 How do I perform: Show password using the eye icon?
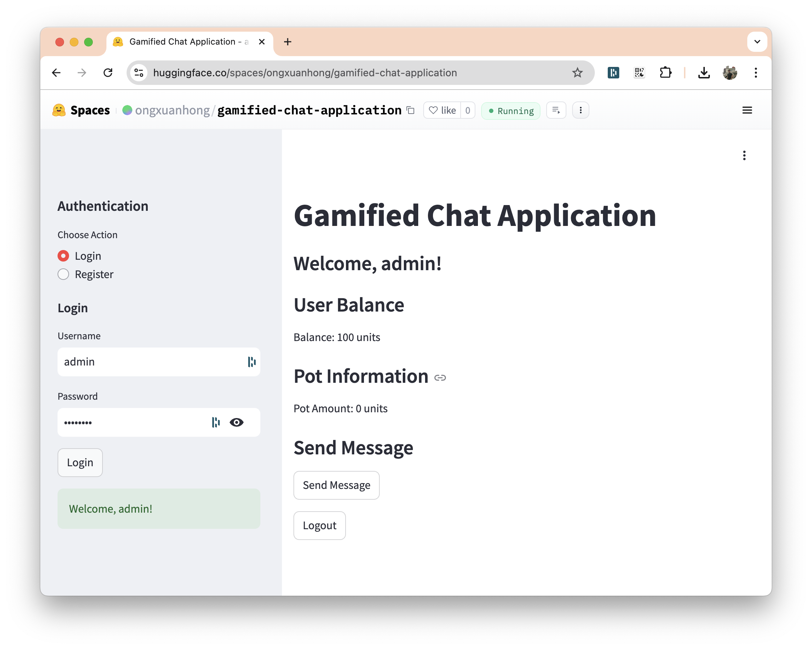tap(237, 422)
